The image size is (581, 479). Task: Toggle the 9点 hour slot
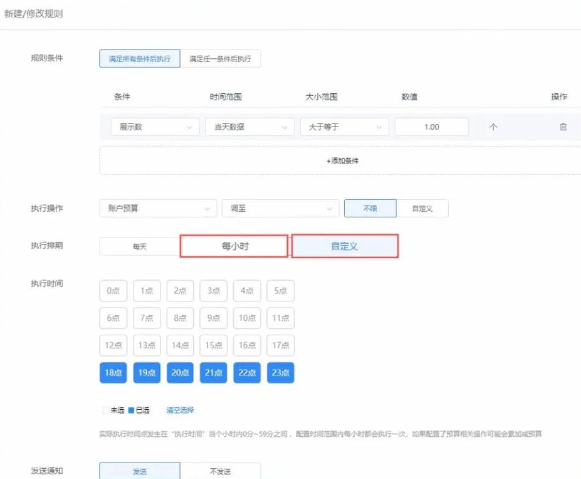[x=213, y=318]
